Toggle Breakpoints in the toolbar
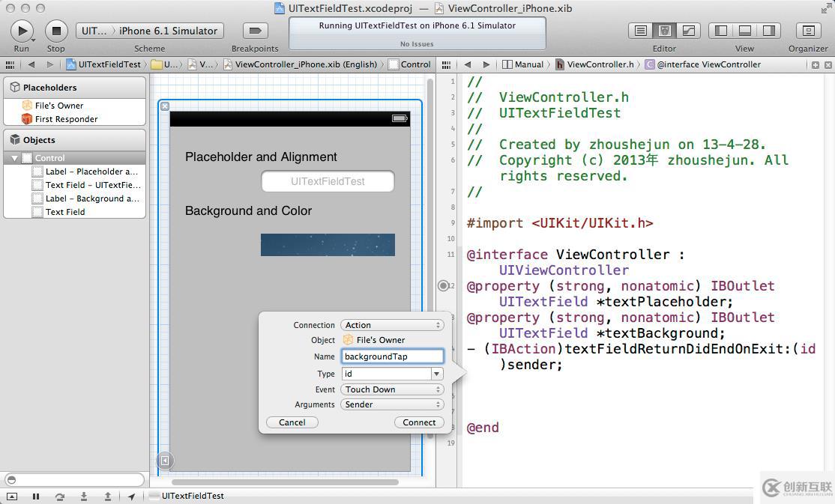 (x=255, y=31)
